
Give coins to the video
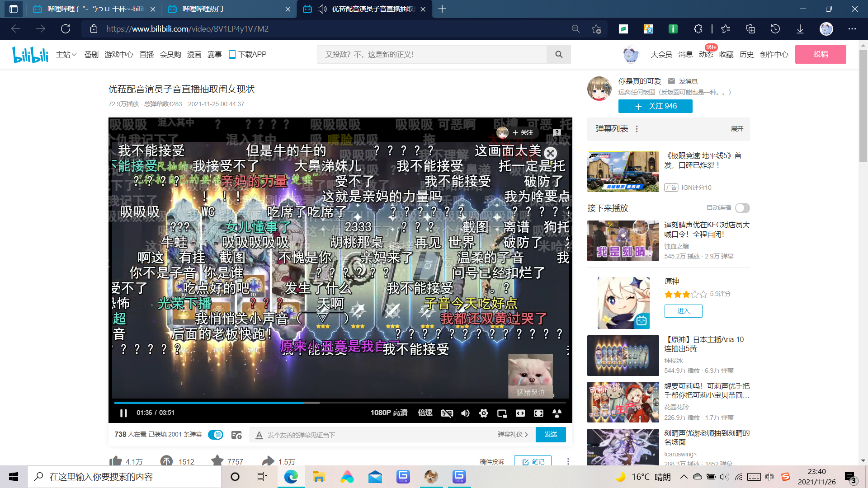pyautogui.click(x=167, y=461)
